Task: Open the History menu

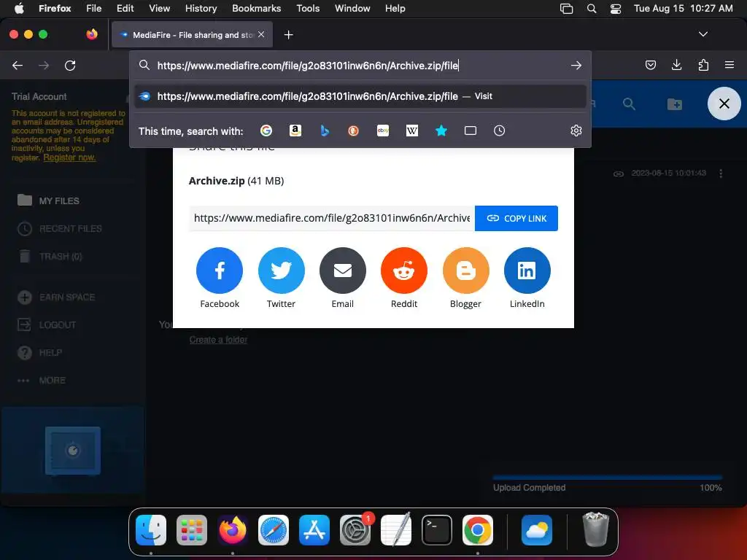Action: coord(201,8)
